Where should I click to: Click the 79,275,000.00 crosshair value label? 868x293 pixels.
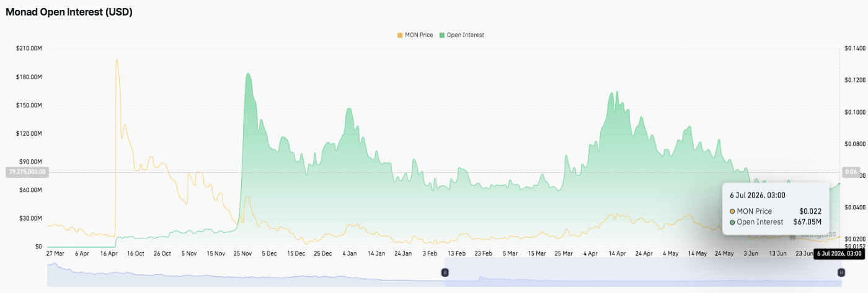tap(26, 172)
